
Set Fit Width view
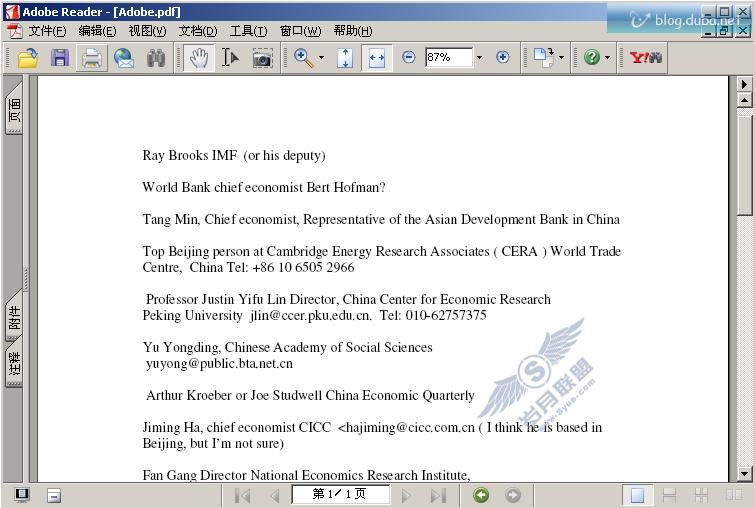(x=377, y=58)
